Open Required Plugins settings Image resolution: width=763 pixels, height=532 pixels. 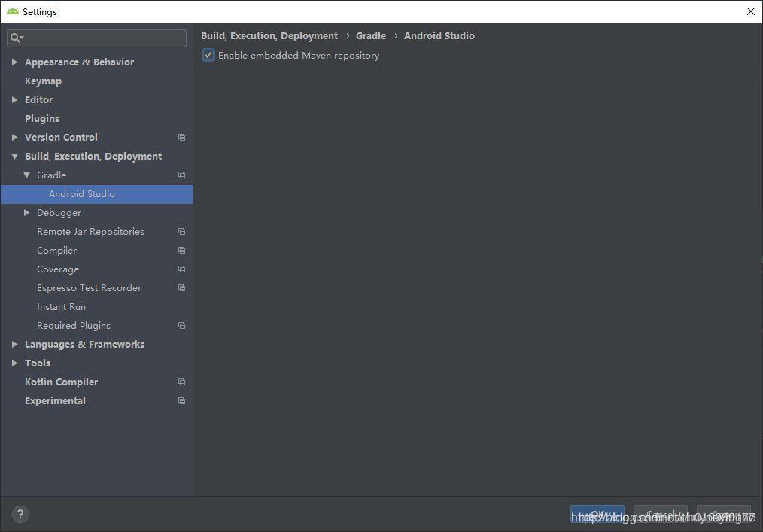point(74,326)
